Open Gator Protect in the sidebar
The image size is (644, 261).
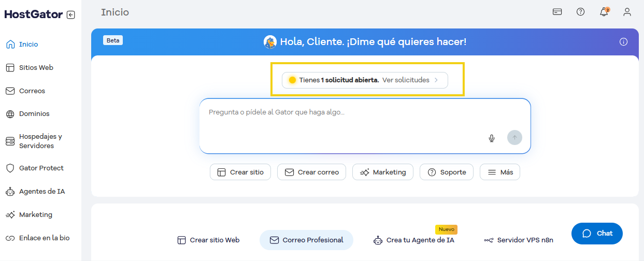pyautogui.click(x=40, y=168)
